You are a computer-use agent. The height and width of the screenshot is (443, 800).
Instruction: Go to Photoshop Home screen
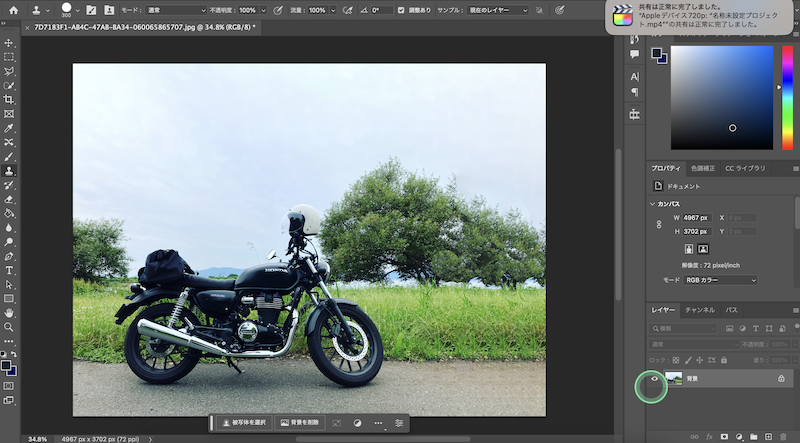[14, 10]
